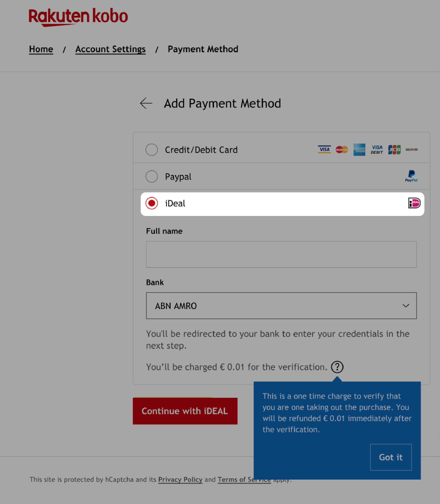
Task: Click the Visa card icon
Action: [324, 150]
